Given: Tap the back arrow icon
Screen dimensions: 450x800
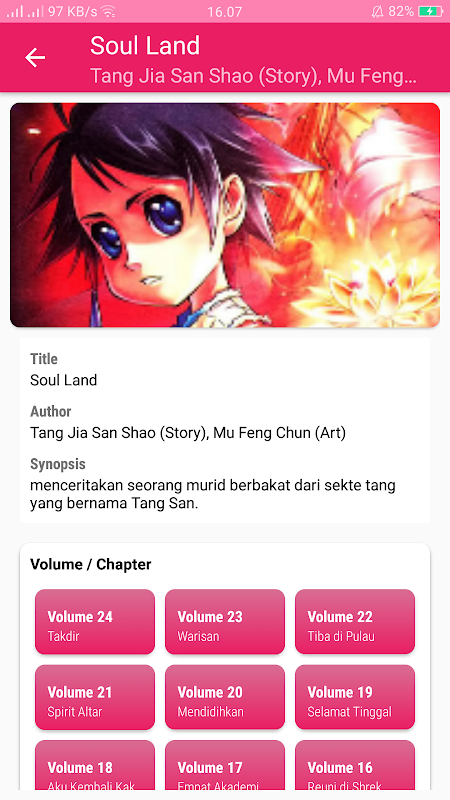Looking at the screenshot, I should point(35,58).
